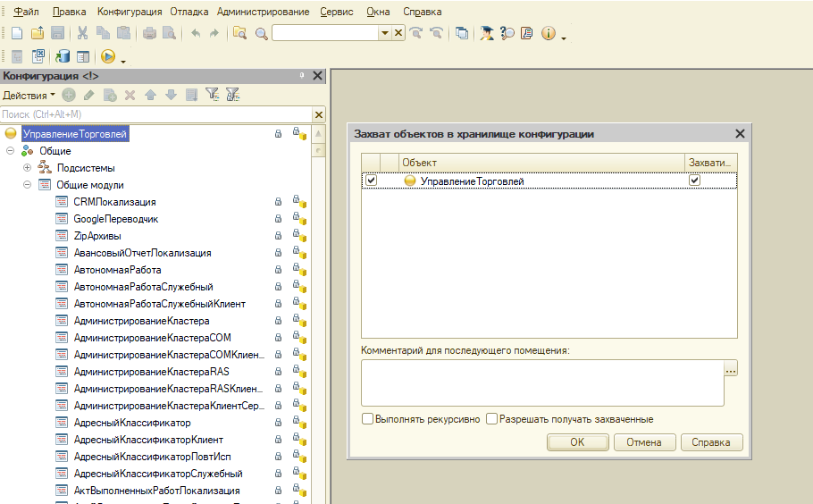The height and width of the screenshot is (504, 813).
Task: Click the ellipsis button beside the comment field
Action: [x=731, y=369]
